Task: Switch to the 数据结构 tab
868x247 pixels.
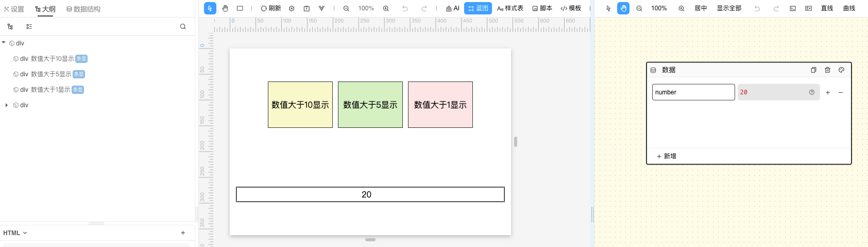Action: pos(83,9)
